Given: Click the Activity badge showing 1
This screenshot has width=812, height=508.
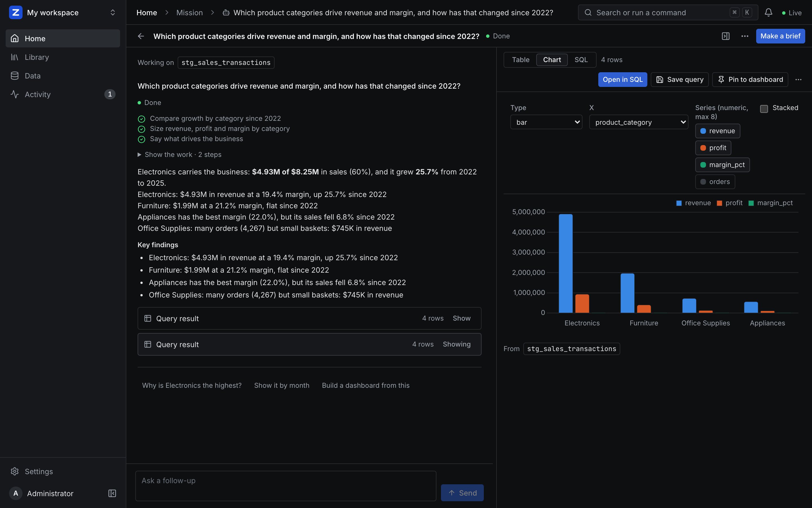Looking at the screenshot, I should (x=110, y=95).
